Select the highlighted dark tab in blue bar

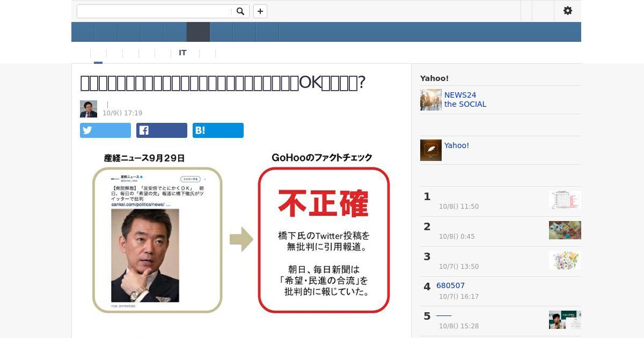click(x=198, y=32)
